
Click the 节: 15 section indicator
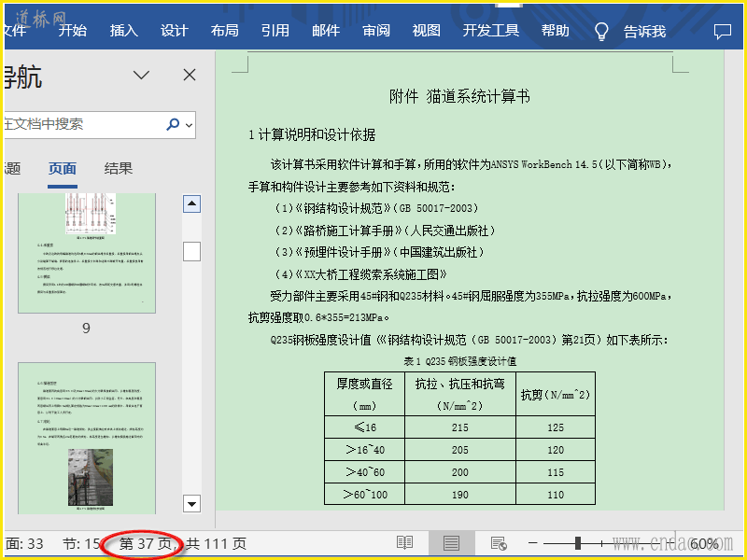(x=81, y=543)
